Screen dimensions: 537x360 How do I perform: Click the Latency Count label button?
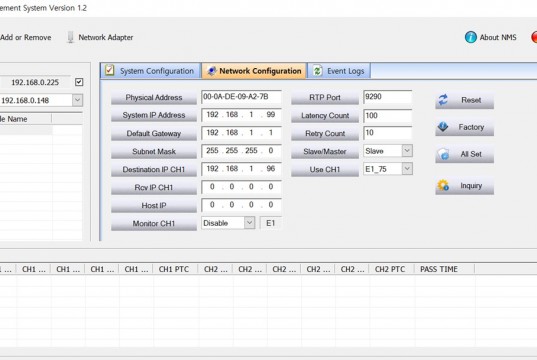click(325, 116)
